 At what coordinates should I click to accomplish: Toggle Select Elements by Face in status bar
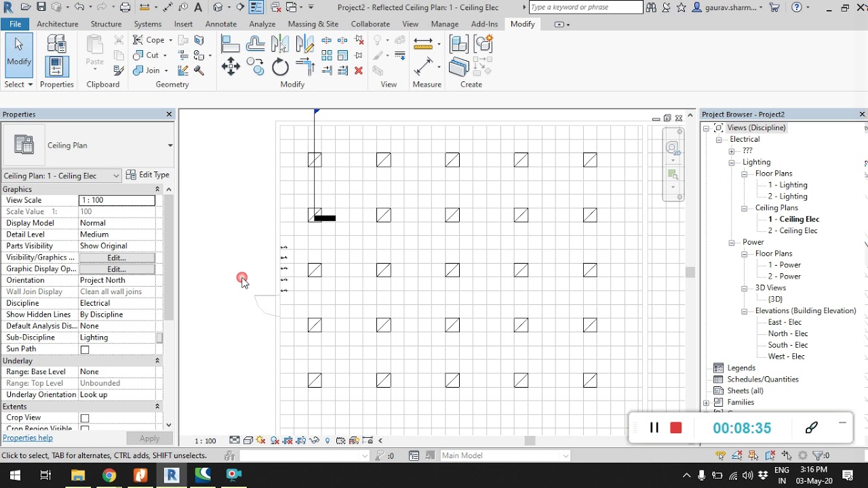(770, 455)
